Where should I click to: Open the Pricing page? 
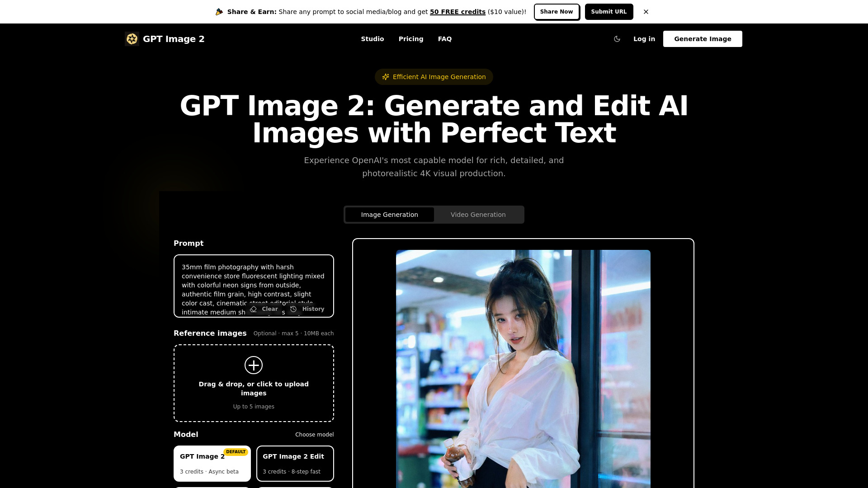click(x=410, y=39)
